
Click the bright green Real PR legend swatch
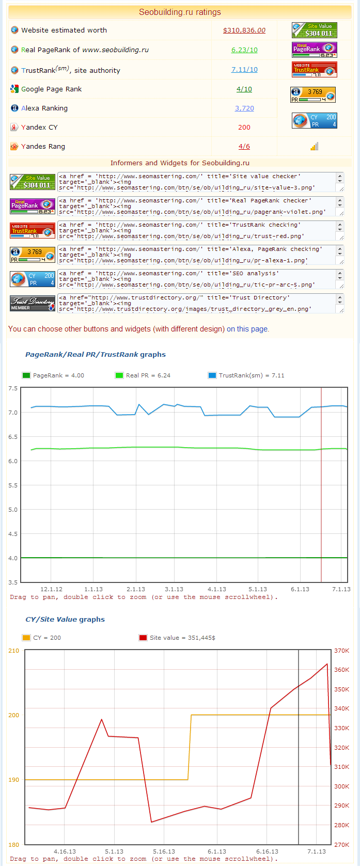[119, 375]
